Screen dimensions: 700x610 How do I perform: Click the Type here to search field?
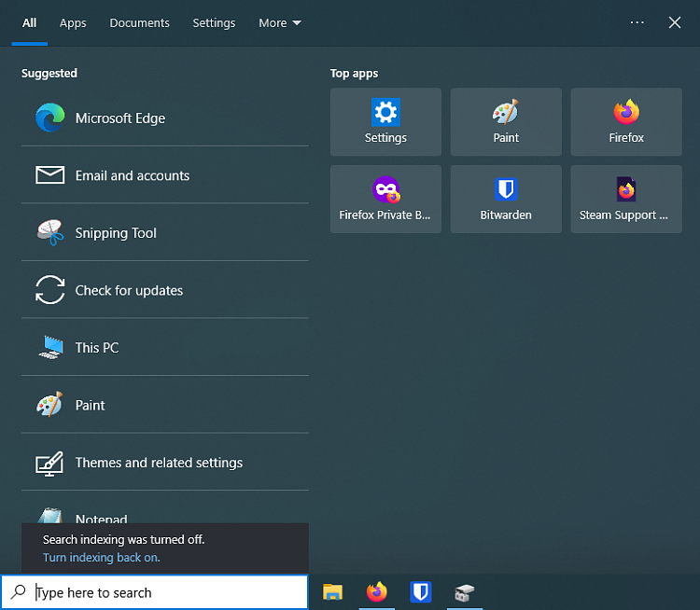tap(154, 592)
